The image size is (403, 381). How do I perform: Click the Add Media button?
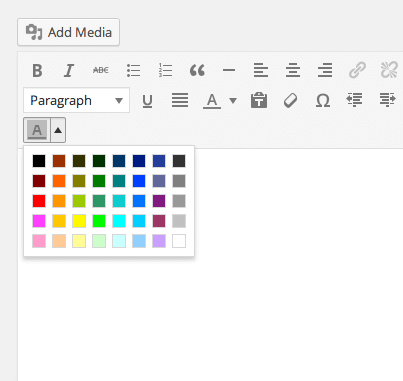click(68, 32)
